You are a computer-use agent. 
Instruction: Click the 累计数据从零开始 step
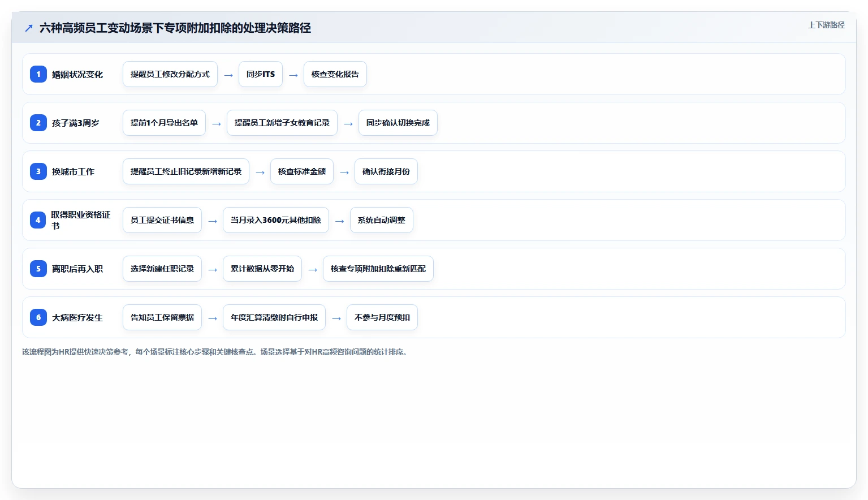(x=262, y=269)
